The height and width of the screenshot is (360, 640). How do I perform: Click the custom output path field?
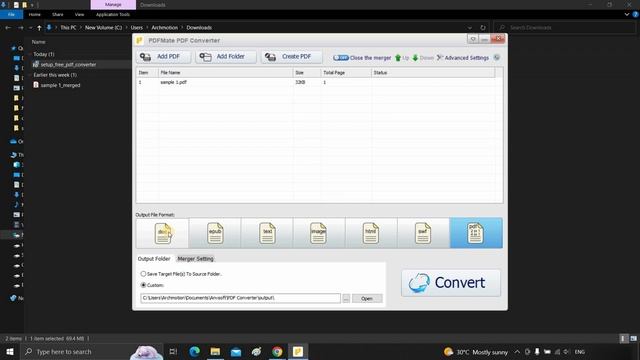240,298
